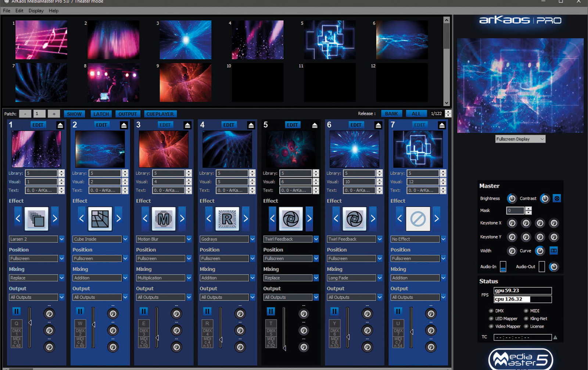This screenshot has width=588, height=370.
Task: Open the Display menu
Action: point(36,11)
